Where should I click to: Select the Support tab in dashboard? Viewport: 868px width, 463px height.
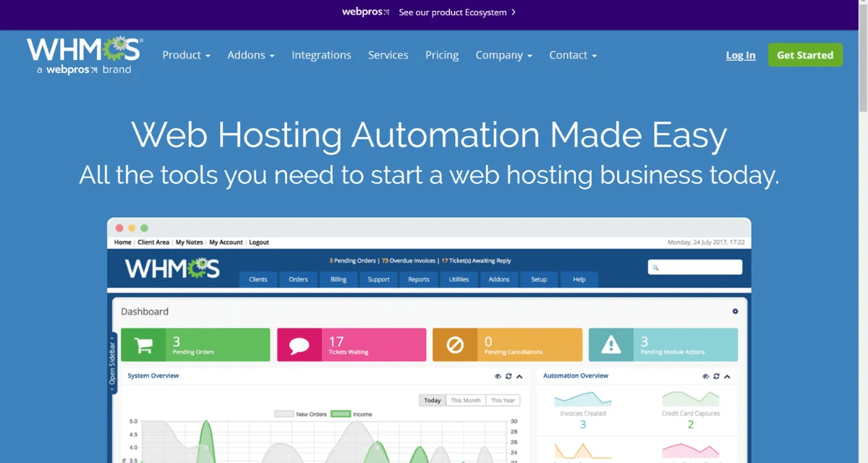[x=378, y=279]
